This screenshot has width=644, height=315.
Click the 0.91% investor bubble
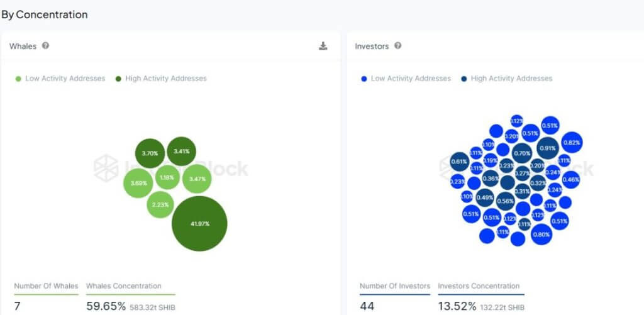coord(547,148)
